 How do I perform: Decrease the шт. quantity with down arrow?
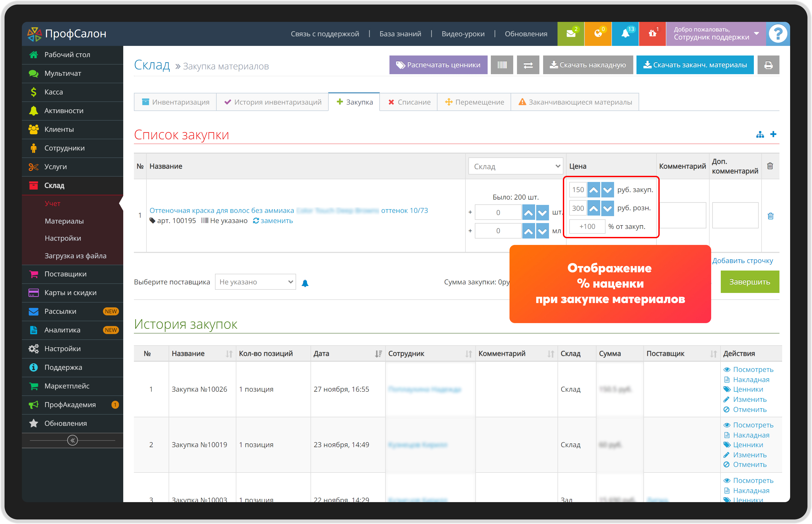pos(542,213)
